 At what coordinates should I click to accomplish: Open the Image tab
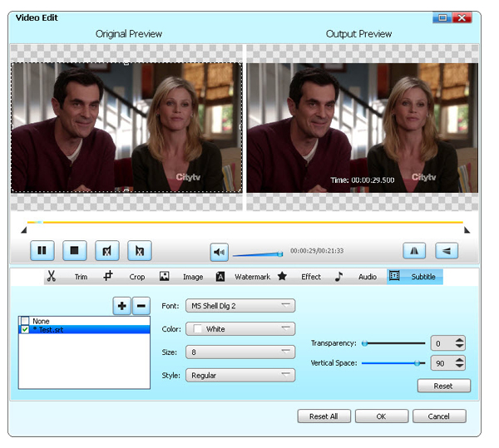(x=193, y=277)
